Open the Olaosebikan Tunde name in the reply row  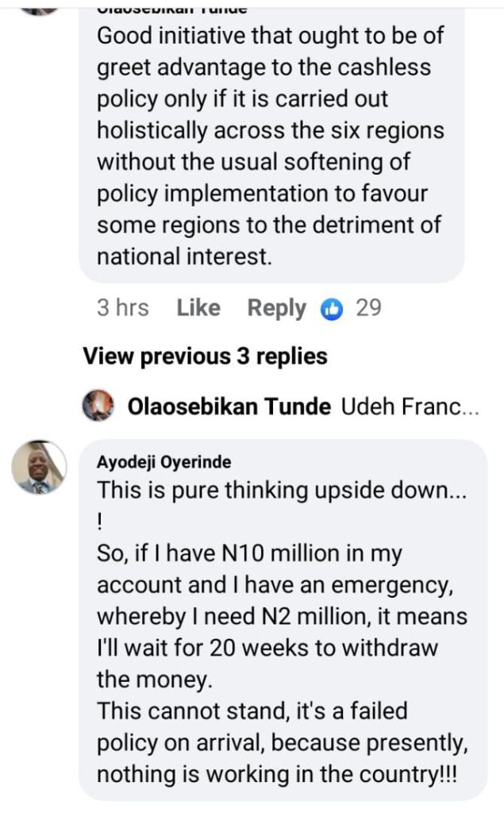click(229, 407)
